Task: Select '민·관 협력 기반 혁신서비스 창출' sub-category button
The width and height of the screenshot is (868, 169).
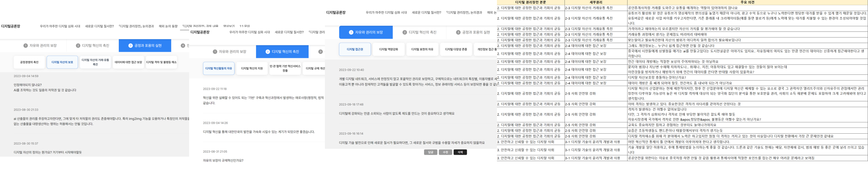Action: (285, 69)
